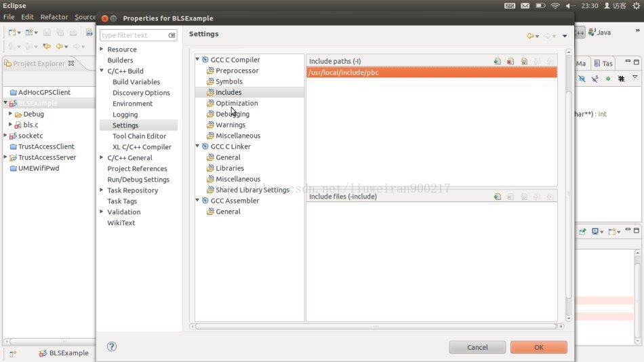Viewport: 644px width, 362px height.
Task: Expand the C/C++ General category
Action: [102, 157]
